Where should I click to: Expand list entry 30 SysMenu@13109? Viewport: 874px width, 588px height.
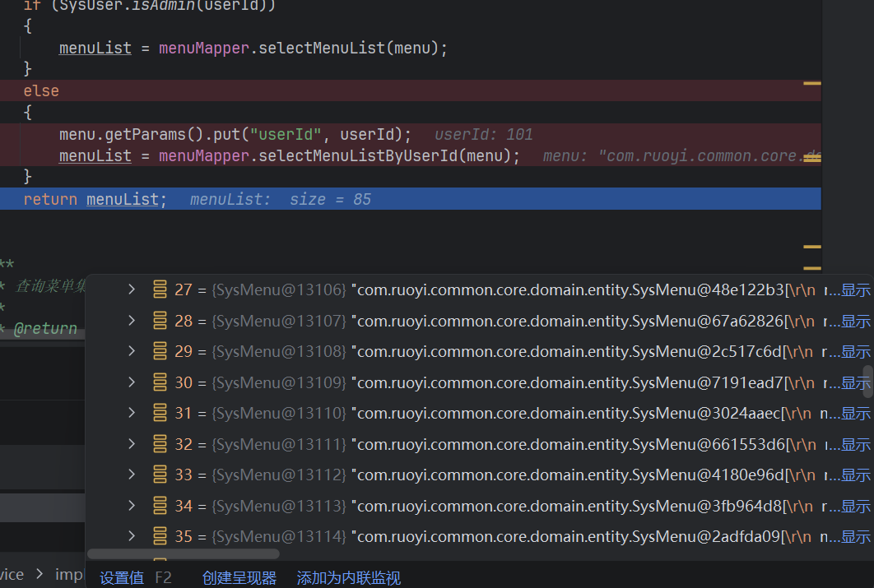click(132, 382)
